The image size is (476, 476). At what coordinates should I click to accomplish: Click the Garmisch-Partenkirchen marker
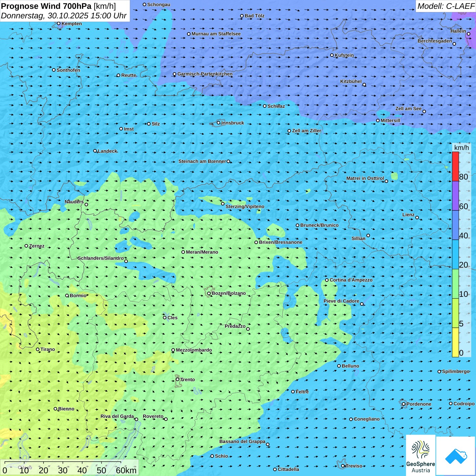(174, 74)
